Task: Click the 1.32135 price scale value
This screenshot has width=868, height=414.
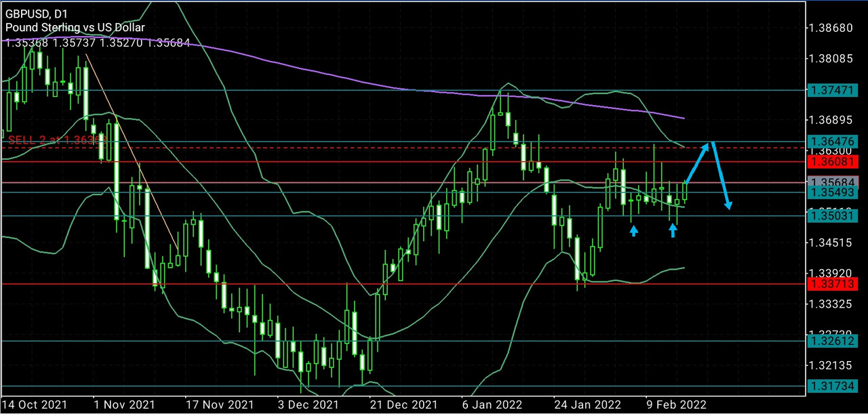Action: (x=831, y=365)
